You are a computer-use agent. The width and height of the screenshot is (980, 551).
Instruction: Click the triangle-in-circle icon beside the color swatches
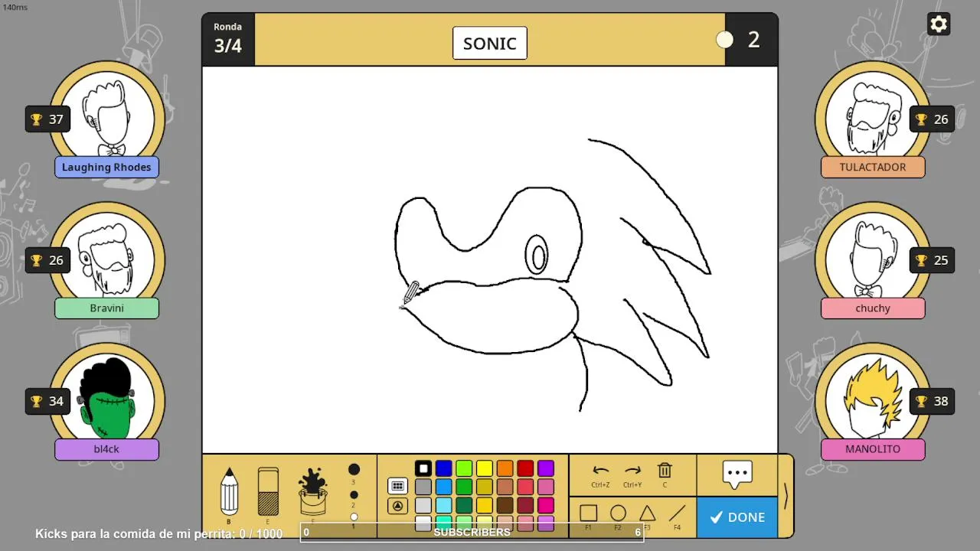pyautogui.click(x=397, y=506)
